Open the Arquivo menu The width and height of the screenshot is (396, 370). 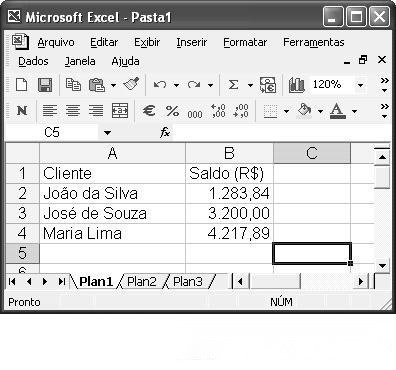coord(56,42)
